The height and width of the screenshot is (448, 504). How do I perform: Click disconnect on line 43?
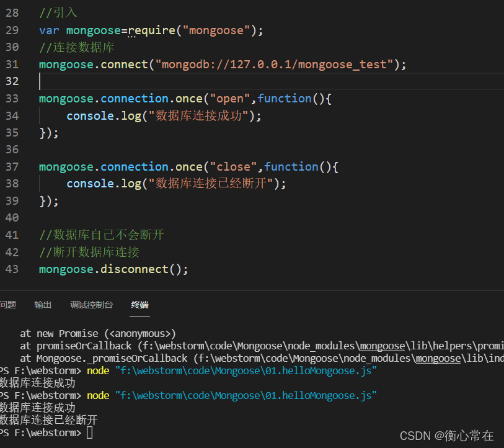coord(135,269)
